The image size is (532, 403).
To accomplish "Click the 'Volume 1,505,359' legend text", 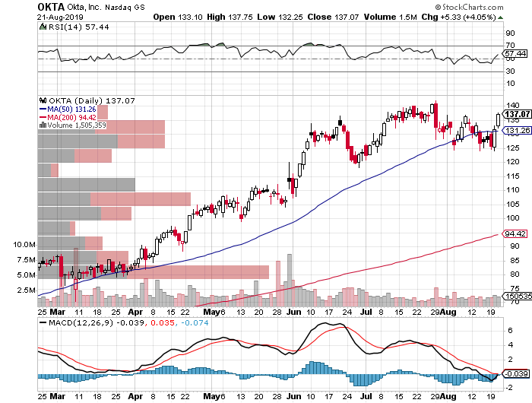I will [x=77, y=125].
